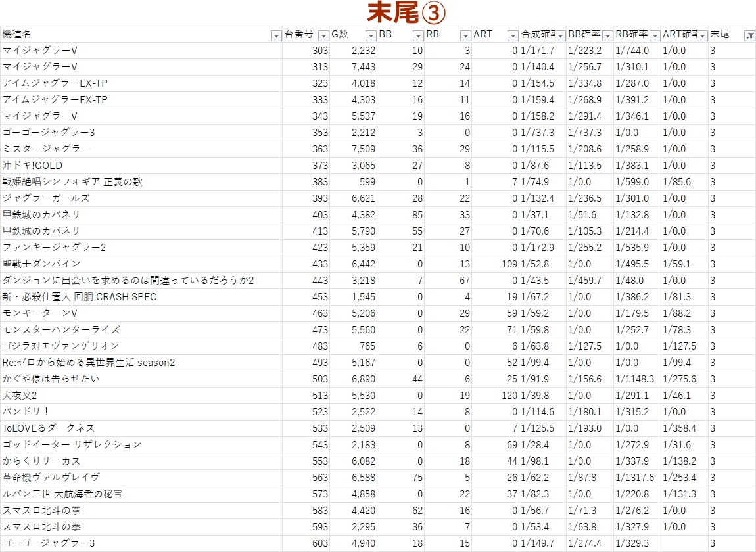Select G数 cell 4,940 in last row

354,543
